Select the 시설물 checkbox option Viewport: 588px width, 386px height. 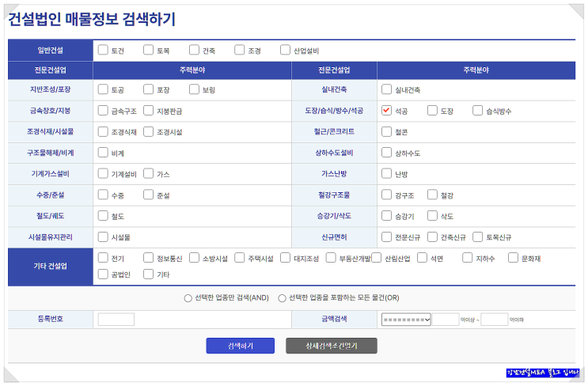(x=103, y=237)
